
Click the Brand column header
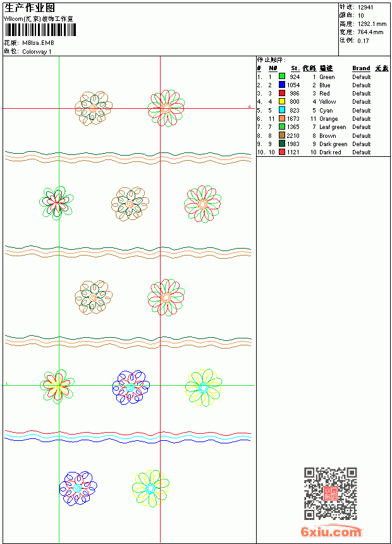[361, 68]
